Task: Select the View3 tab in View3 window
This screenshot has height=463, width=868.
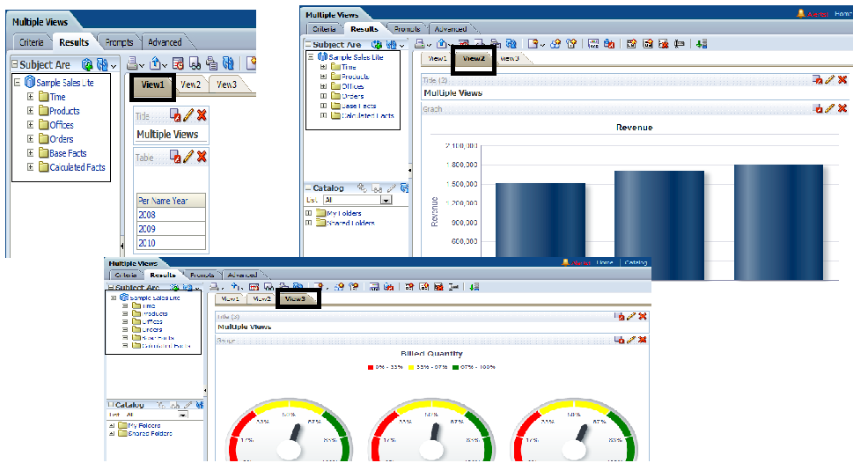Action: click(x=295, y=298)
